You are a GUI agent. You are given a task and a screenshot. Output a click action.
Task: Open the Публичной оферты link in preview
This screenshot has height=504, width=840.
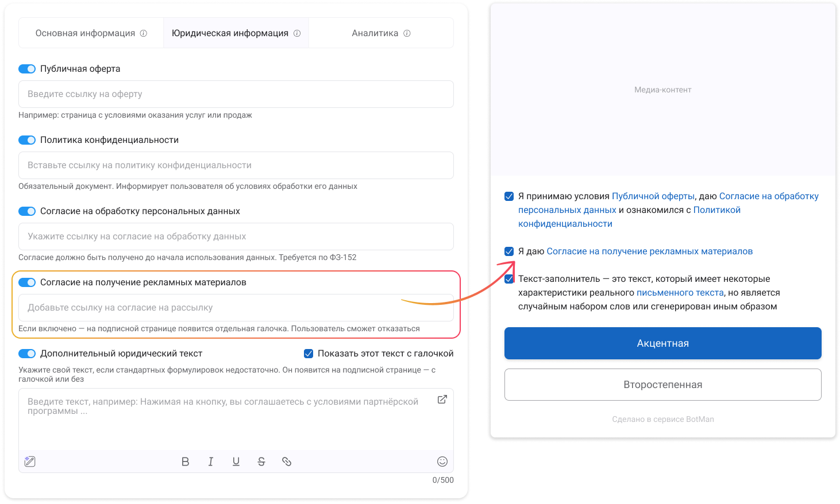pos(653,196)
